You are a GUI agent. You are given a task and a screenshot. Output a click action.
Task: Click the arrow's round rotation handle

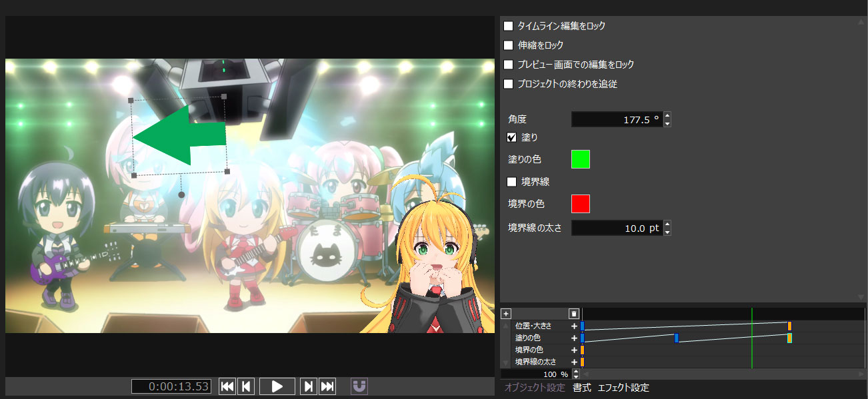(181, 195)
